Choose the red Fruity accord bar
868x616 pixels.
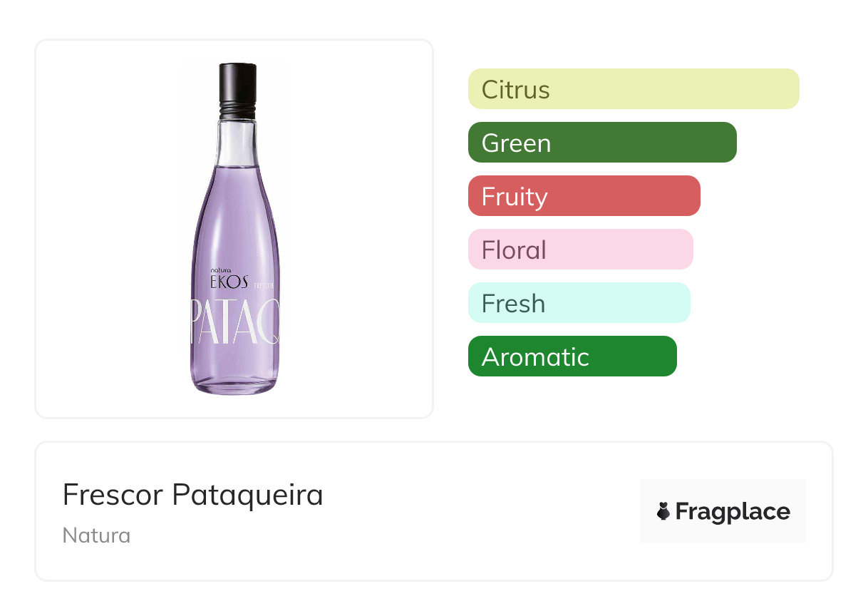tap(584, 196)
